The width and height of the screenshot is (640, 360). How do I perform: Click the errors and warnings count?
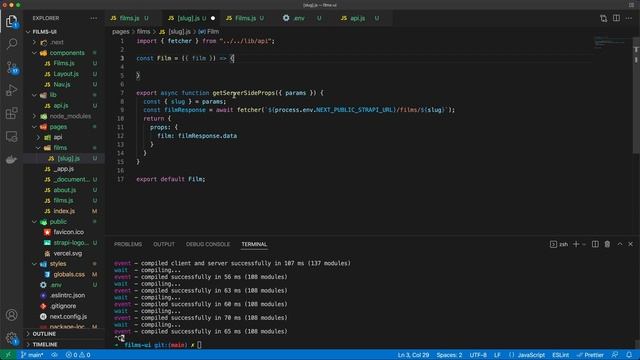coord(78,355)
